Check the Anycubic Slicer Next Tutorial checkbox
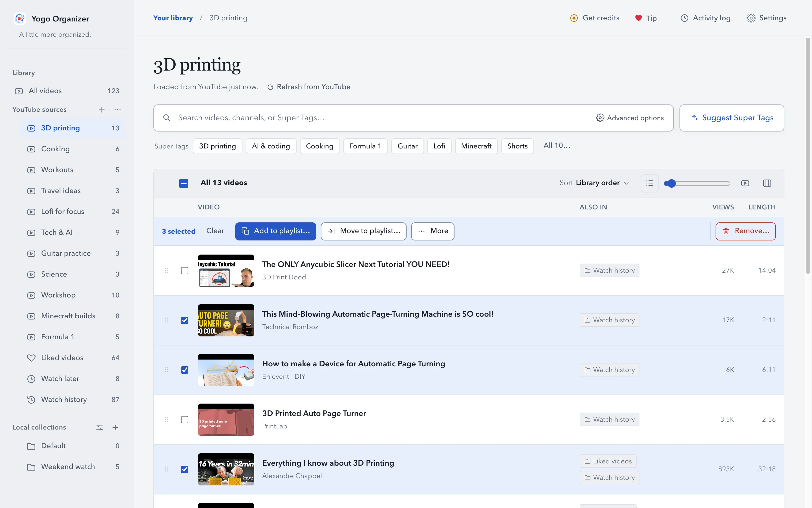Image resolution: width=812 pixels, height=508 pixels. [x=185, y=271]
